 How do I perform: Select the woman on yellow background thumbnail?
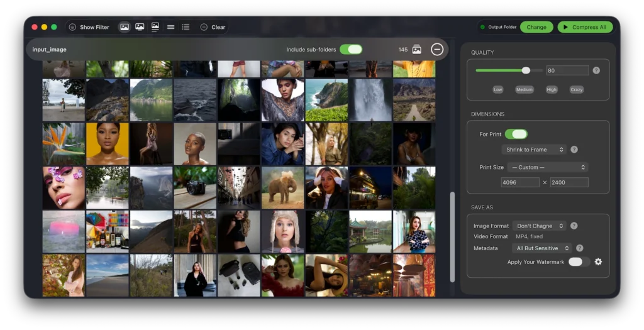(x=107, y=144)
